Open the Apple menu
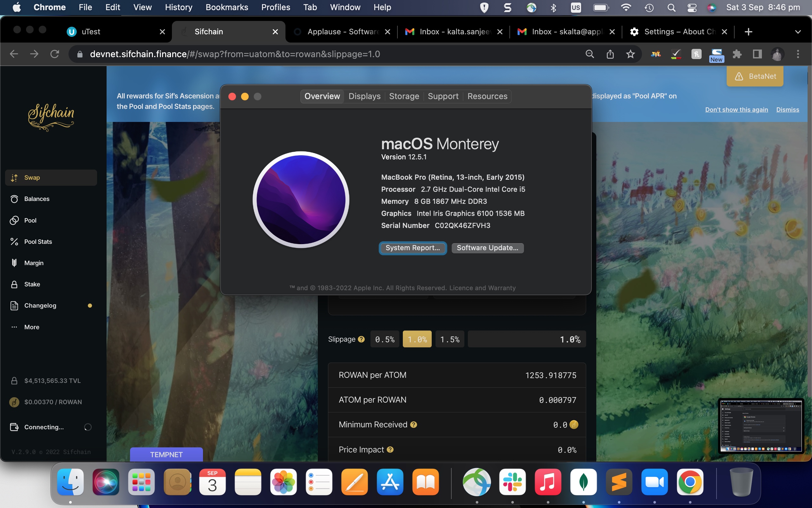 [x=16, y=7]
